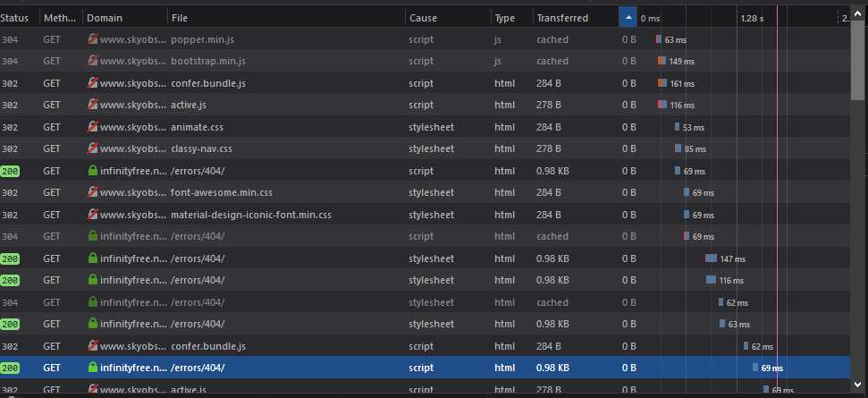Sort requests by the Status column header
The width and height of the screenshot is (868, 398).
[20, 18]
